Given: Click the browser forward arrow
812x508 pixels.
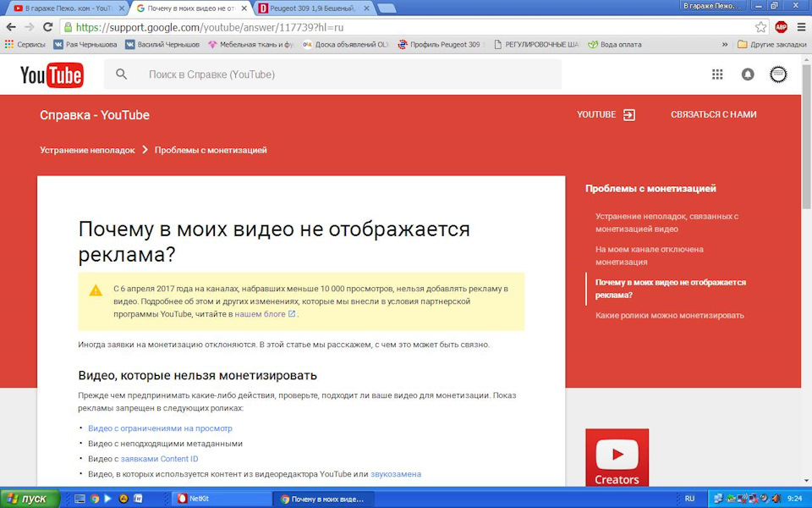Looking at the screenshot, I should pyautogui.click(x=30, y=27).
